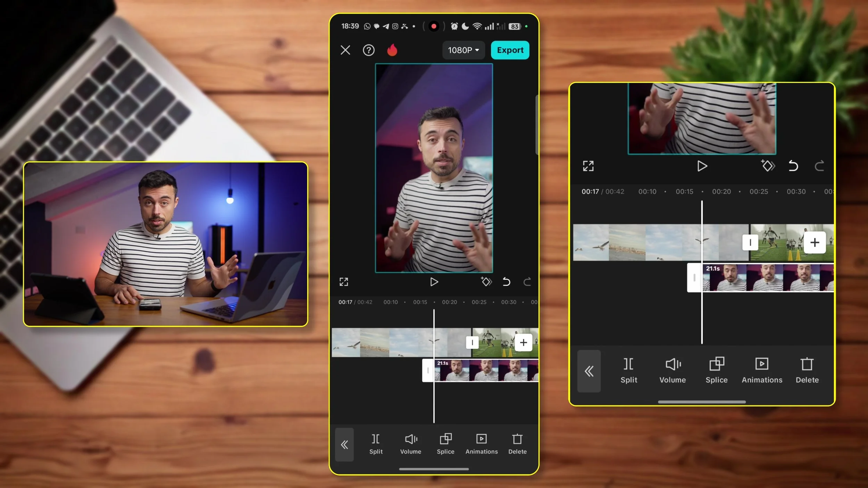The width and height of the screenshot is (868, 488).
Task: Tap the plus button to add a clip in the phone timeline
Action: [x=523, y=343]
